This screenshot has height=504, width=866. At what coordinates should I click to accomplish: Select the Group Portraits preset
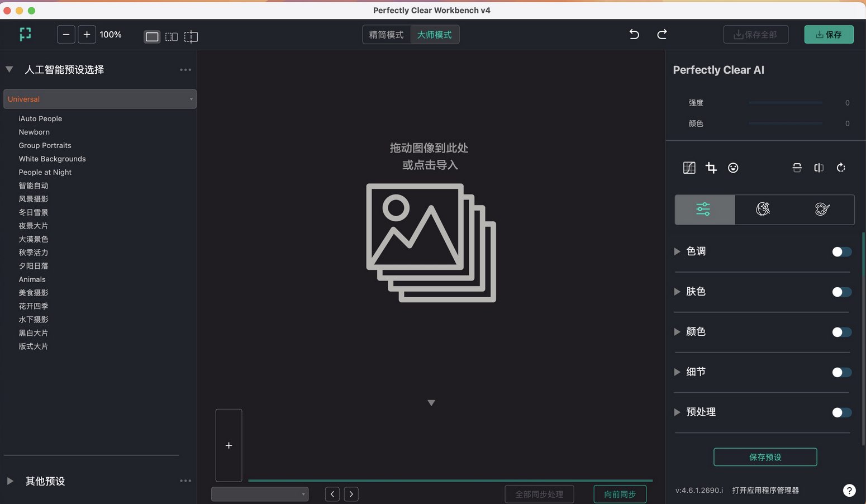(45, 145)
